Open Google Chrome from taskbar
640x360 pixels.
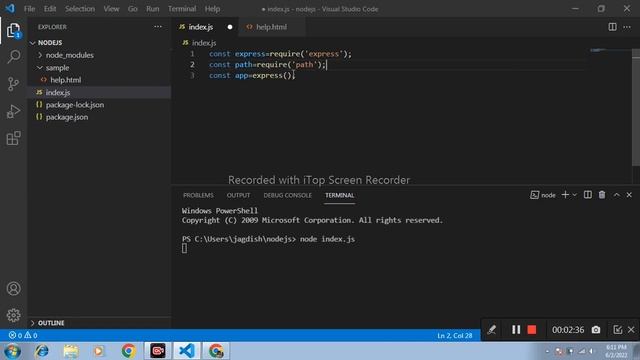pos(129,351)
